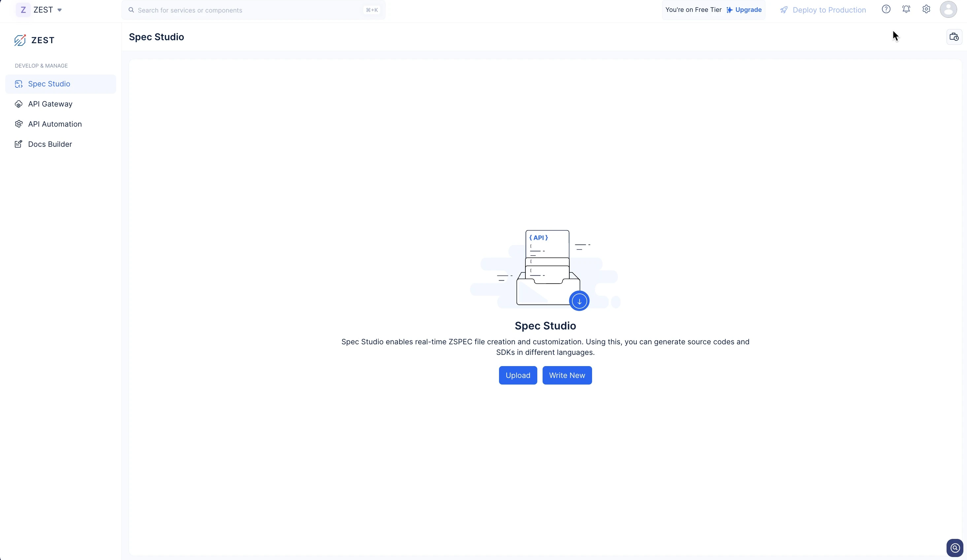
Task: Click the version history icon in Spec Studio header
Action: coord(954,37)
